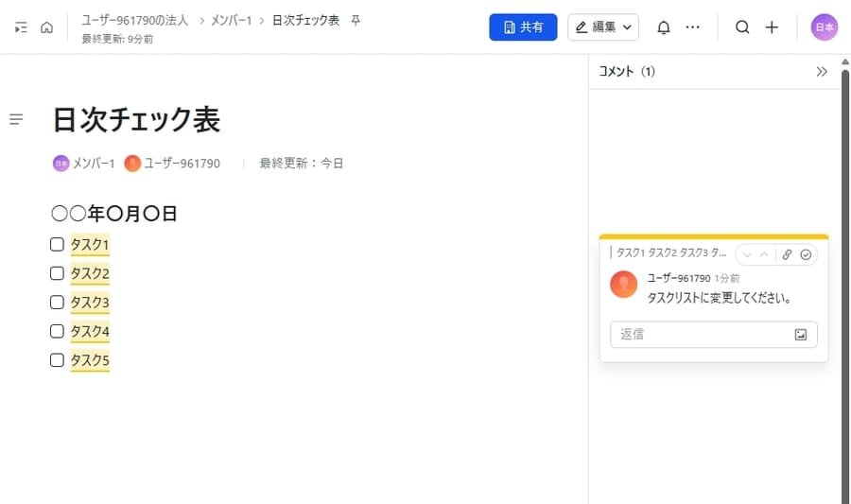Image resolution: width=851 pixels, height=504 pixels.
Task: Click the ○○年○月○日 heading
Action: click(x=114, y=214)
